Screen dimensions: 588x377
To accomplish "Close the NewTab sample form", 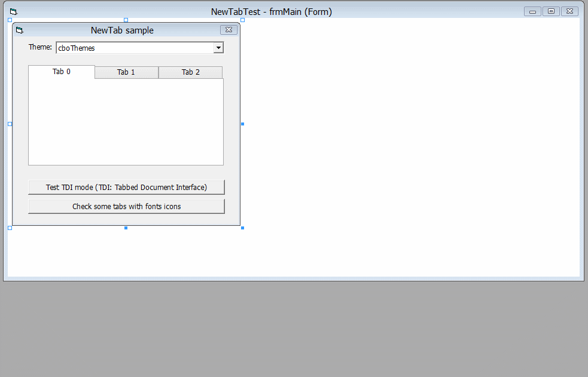I will 229,30.
